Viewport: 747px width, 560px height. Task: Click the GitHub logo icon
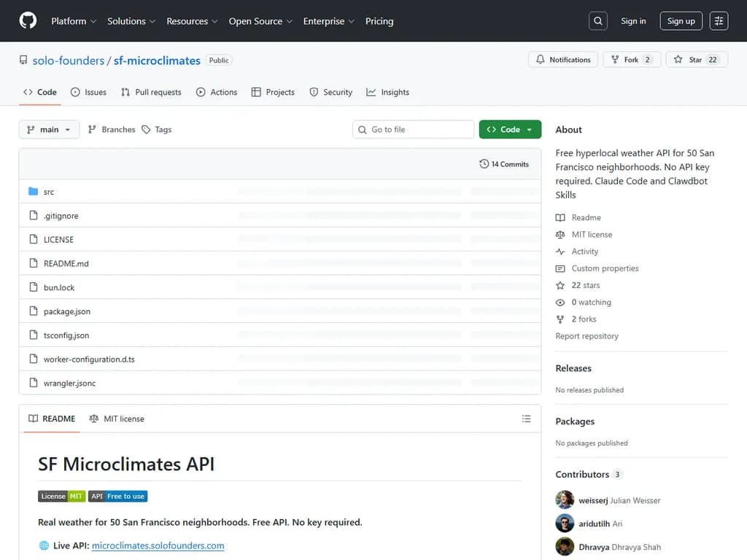28,21
